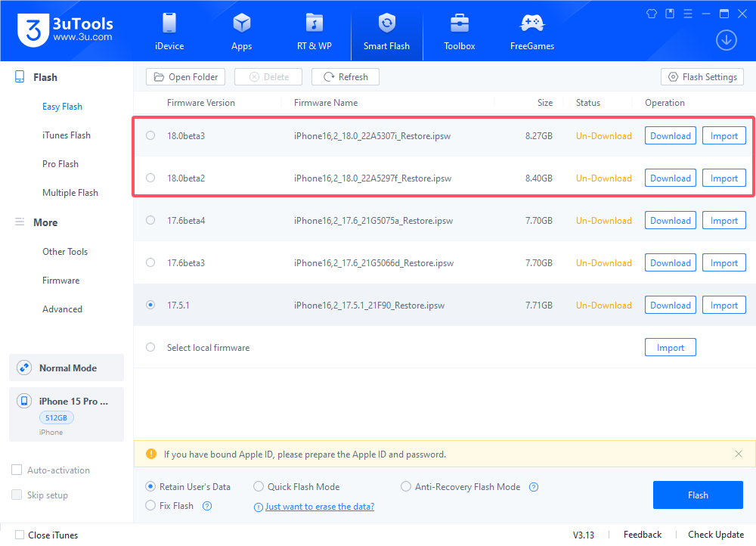Click the Feedback link
Image resolution: width=756 pixels, height=546 pixels.
(643, 535)
